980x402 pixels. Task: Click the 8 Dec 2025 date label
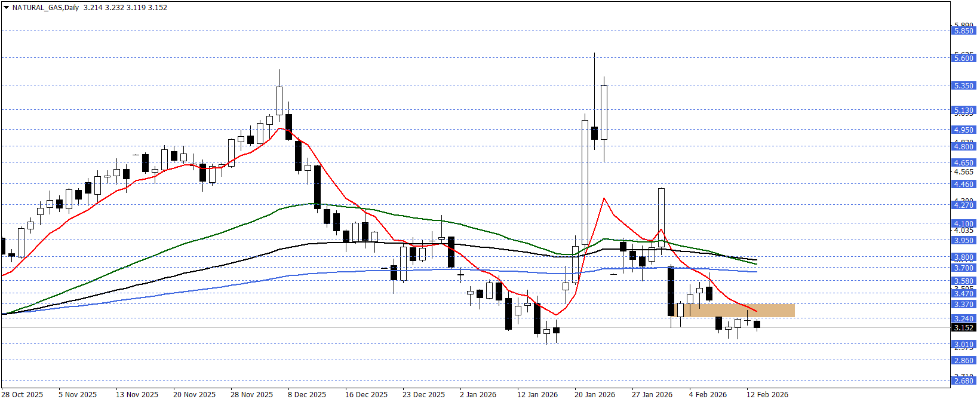coord(307,395)
